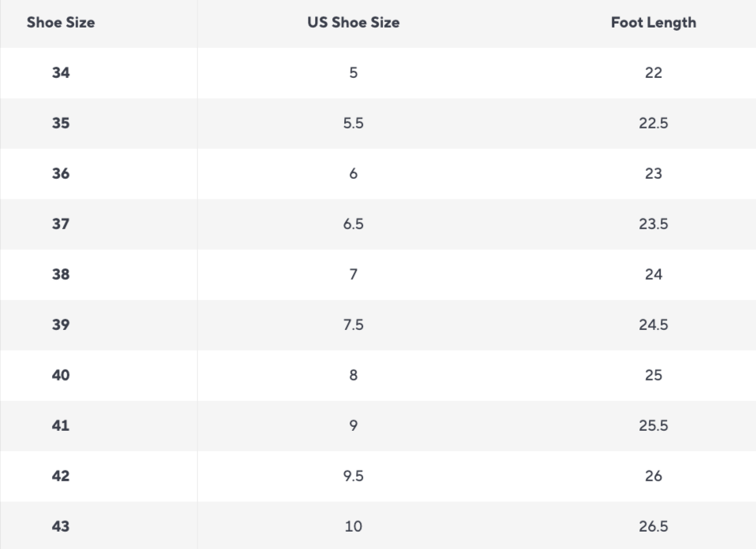Image resolution: width=756 pixels, height=549 pixels.
Task: Click the Shoe Size column header
Action: click(x=61, y=23)
